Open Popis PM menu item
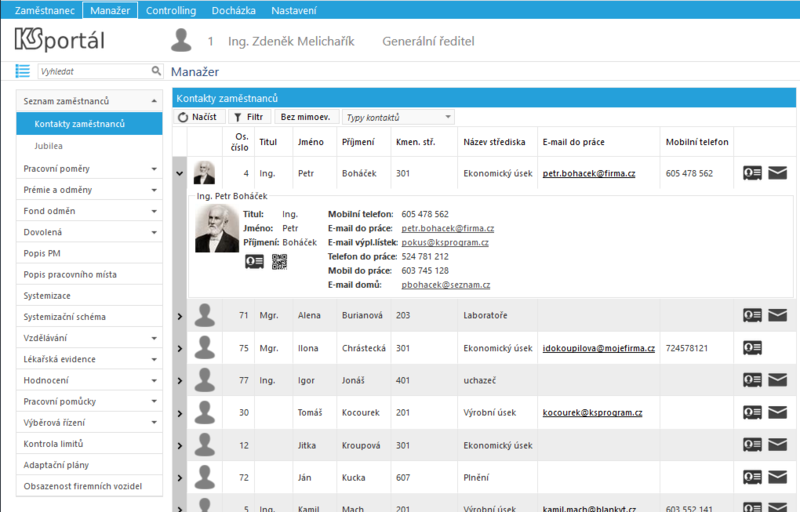The width and height of the screenshot is (800, 512). pyautogui.click(x=89, y=253)
